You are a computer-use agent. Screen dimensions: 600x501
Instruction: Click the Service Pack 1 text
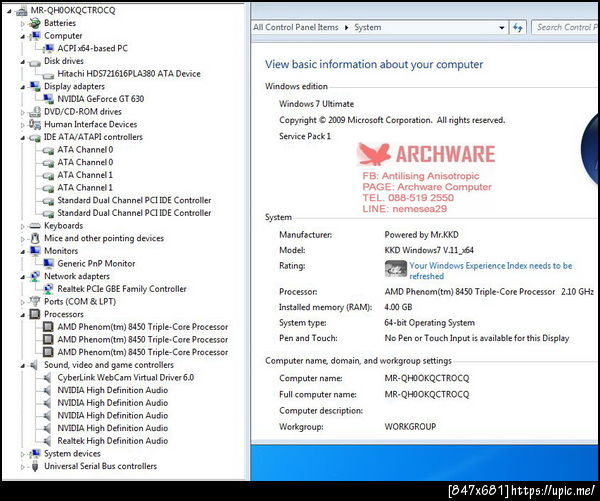point(305,137)
